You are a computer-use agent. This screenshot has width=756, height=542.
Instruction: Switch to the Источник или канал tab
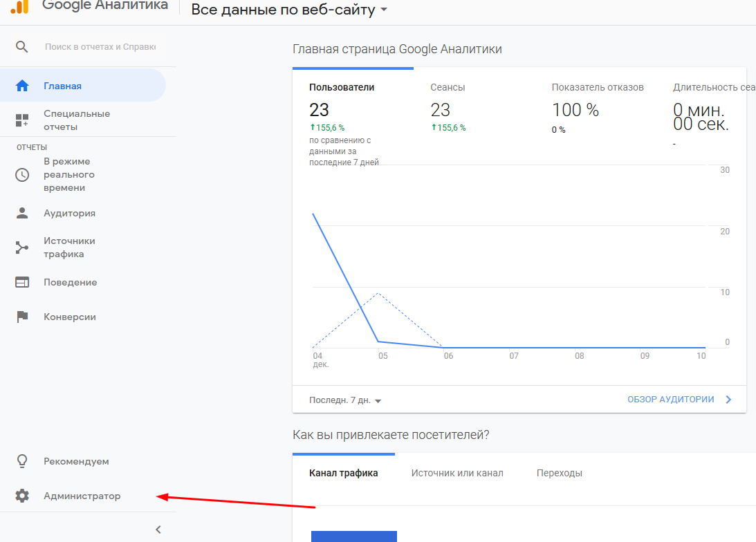(x=457, y=473)
